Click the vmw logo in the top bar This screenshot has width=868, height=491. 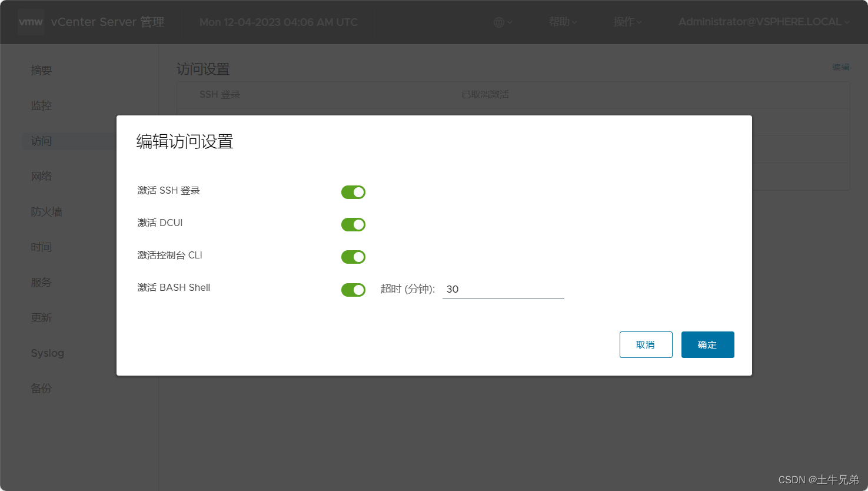[30, 22]
